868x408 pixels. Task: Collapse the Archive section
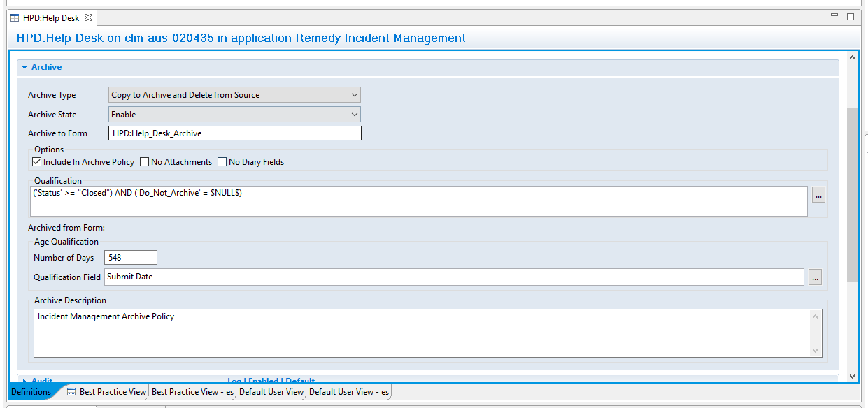(x=24, y=68)
